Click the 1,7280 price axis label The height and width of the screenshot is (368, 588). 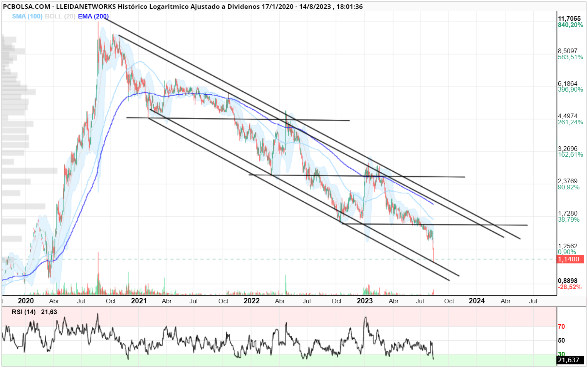568,213
